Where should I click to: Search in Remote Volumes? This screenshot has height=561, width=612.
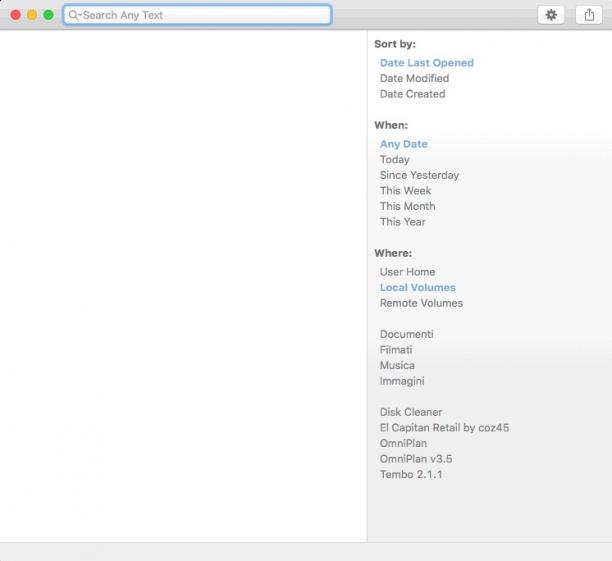click(421, 303)
